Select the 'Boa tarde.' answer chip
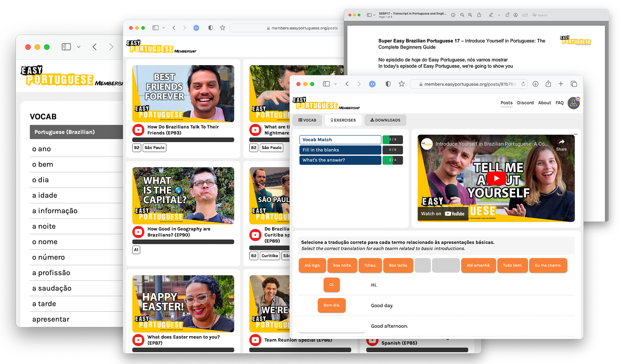 tap(398, 265)
